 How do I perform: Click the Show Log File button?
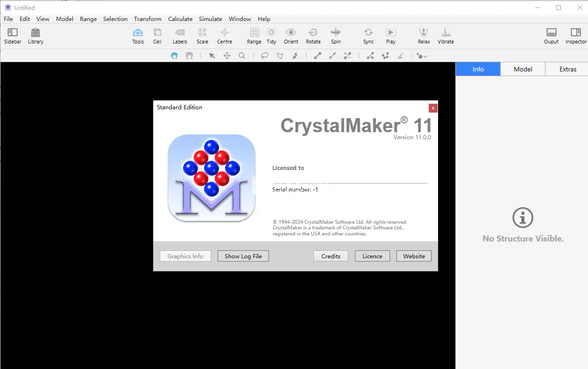coord(243,256)
